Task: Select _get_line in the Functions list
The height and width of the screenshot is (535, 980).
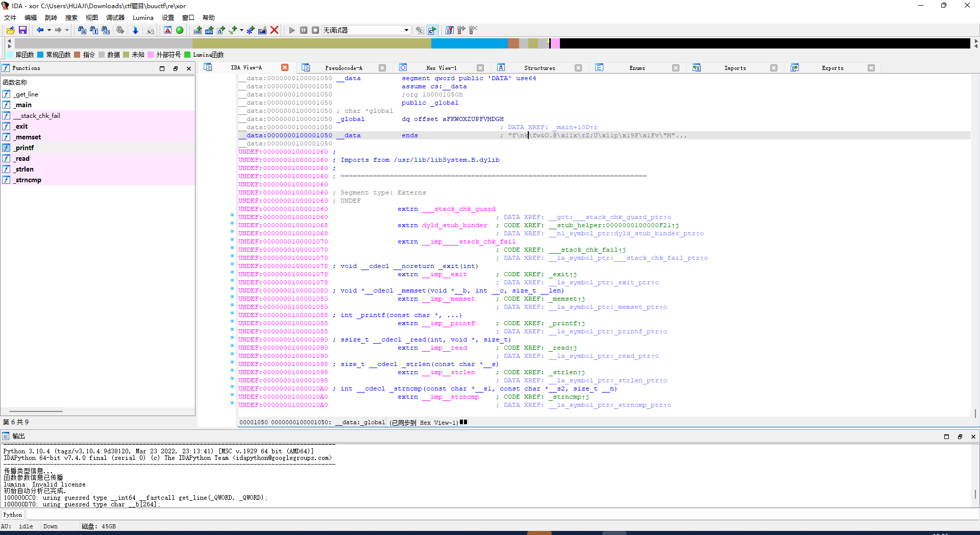Action: coord(97,94)
